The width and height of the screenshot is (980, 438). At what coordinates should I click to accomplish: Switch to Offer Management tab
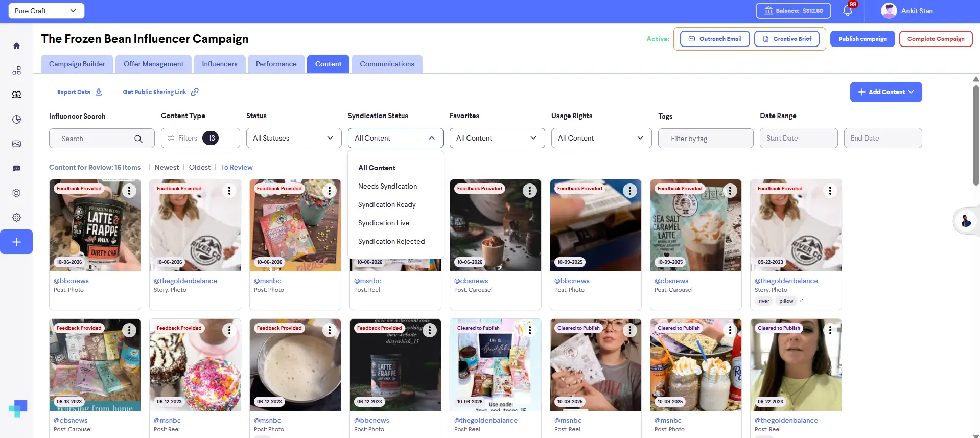tap(153, 64)
